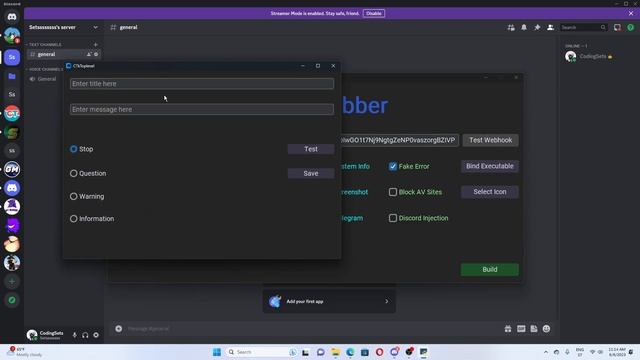Viewport: 640px width, 360px height.
Task: Open User Settings gear icon
Action: point(96,335)
